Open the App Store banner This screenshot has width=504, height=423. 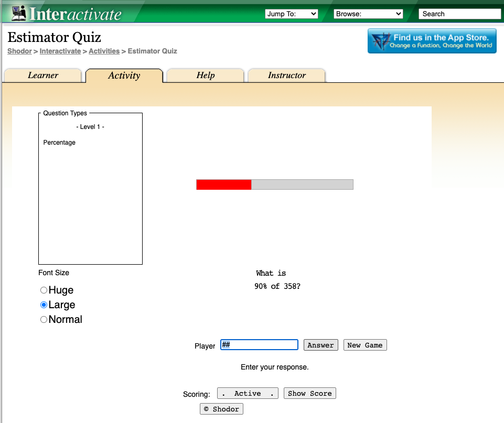coord(432,41)
